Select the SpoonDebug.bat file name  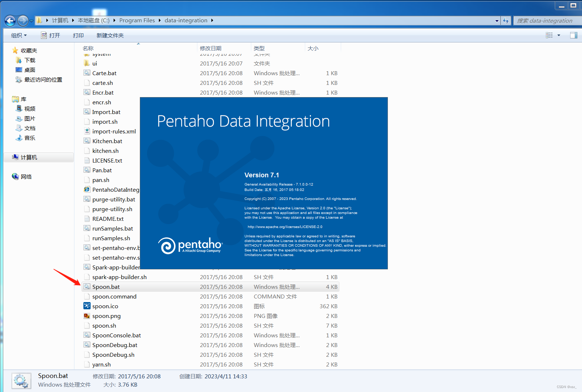coord(115,345)
